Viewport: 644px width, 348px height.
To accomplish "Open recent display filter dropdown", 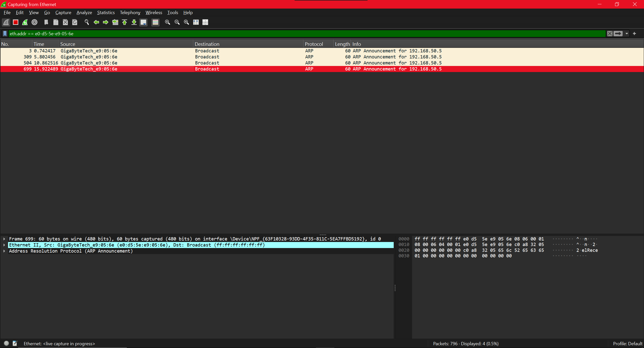I will pyautogui.click(x=627, y=33).
